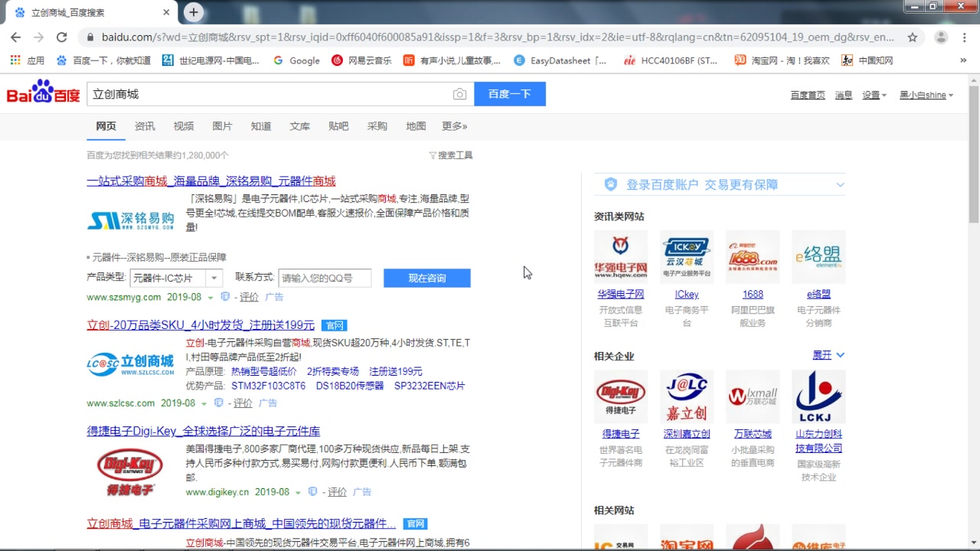Switch to the 视频 tab

pos(184,126)
